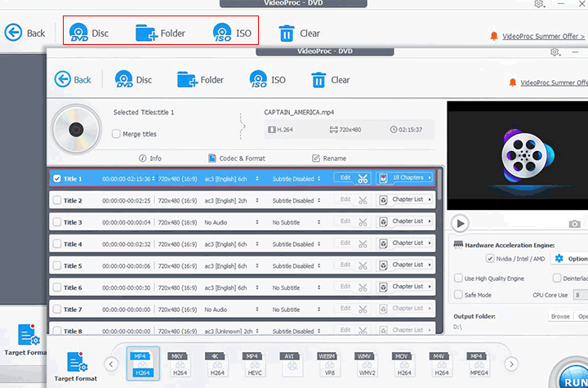Open Chapter List dropdown for Title 4
Viewport: 588px width, 388px height.
coord(406,244)
